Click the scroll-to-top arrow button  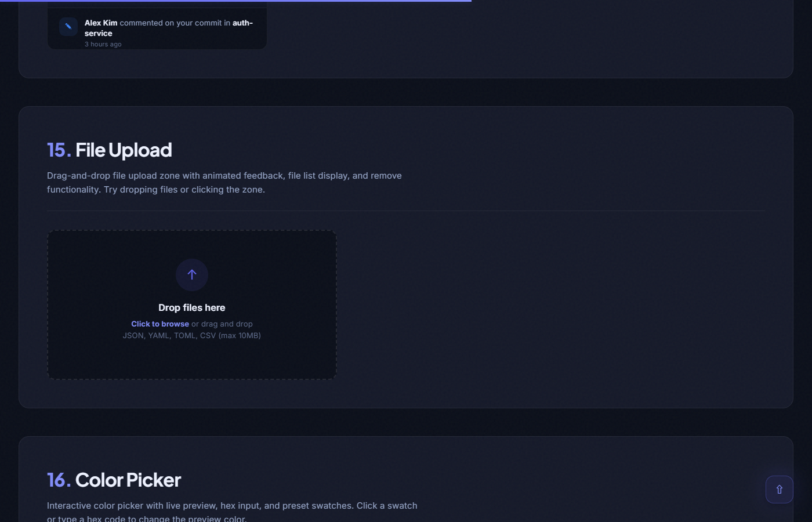coord(779,490)
